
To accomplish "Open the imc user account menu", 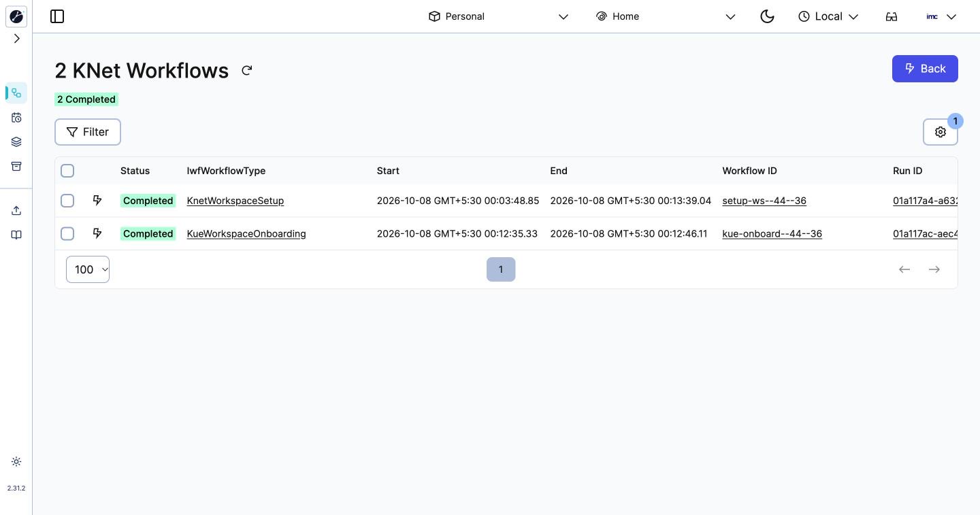I will 941,16.
